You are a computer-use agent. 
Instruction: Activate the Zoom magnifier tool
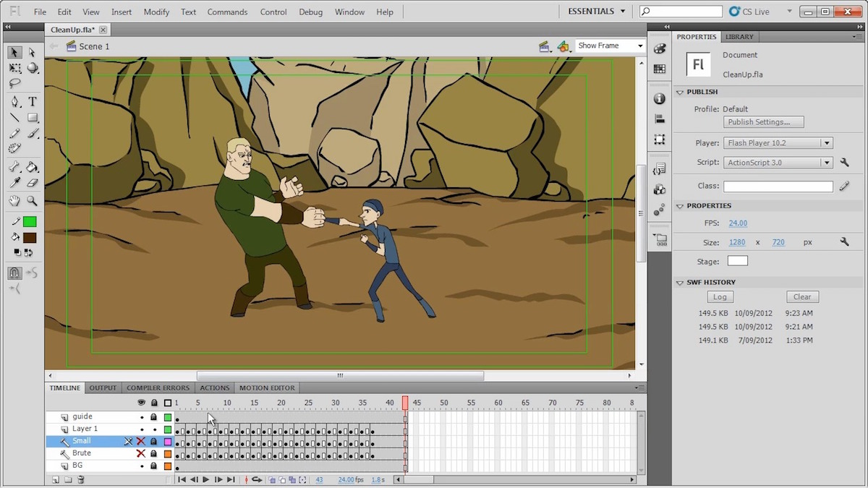pos(33,201)
